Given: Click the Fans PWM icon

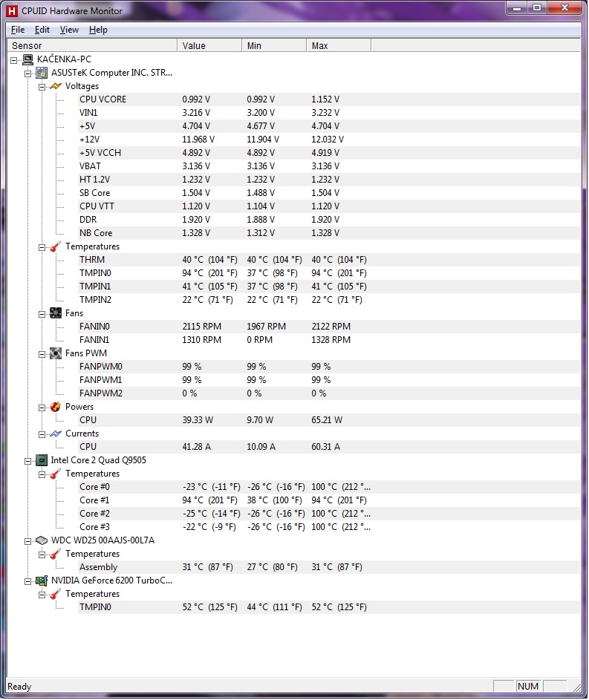Looking at the screenshot, I should coord(56,353).
